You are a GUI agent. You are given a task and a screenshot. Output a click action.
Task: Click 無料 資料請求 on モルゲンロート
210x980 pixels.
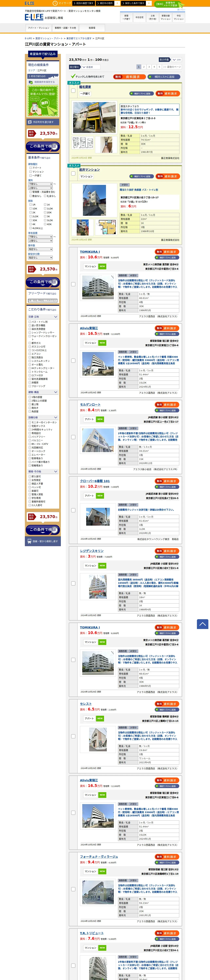167,404
